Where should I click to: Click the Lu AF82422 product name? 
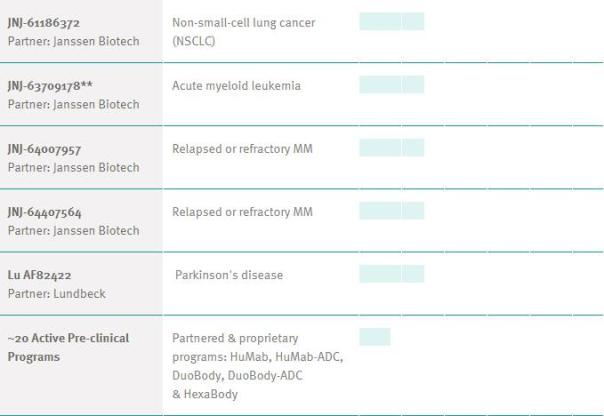(x=40, y=275)
